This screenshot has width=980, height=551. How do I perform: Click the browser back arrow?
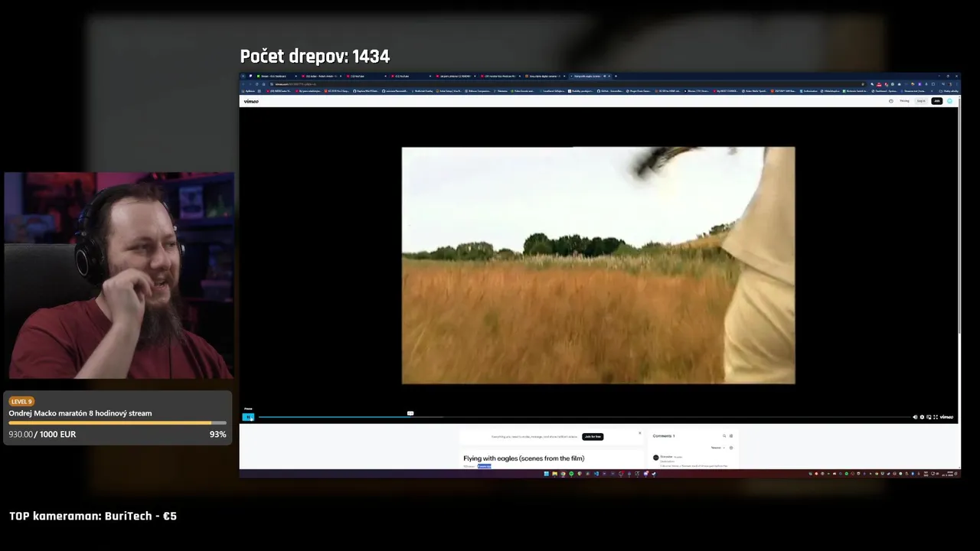pyautogui.click(x=243, y=84)
